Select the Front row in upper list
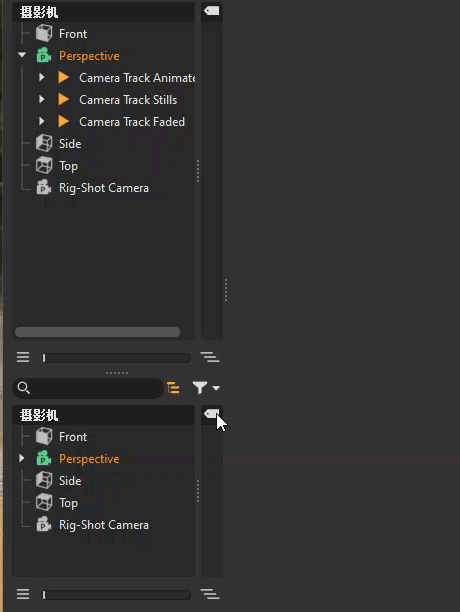 point(103,34)
